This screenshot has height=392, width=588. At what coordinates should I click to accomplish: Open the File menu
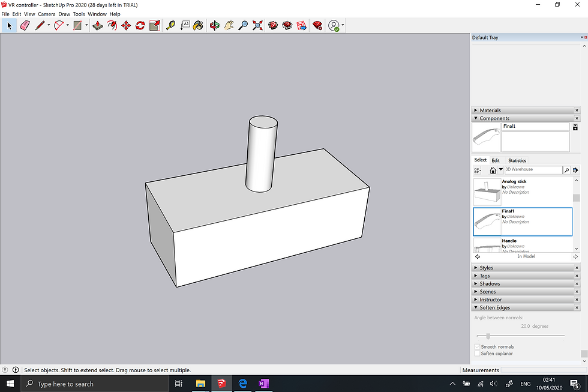point(5,14)
